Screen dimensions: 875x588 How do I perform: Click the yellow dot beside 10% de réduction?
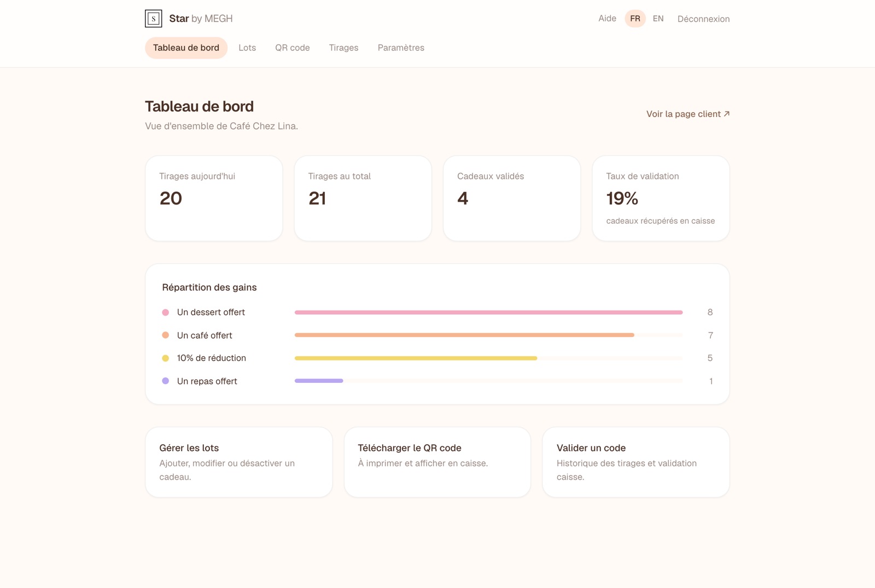pos(166,358)
